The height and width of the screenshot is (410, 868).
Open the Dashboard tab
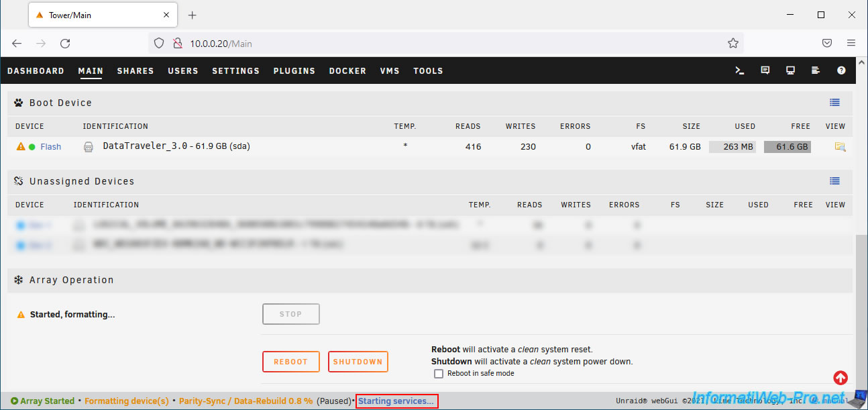[x=36, y=71]
